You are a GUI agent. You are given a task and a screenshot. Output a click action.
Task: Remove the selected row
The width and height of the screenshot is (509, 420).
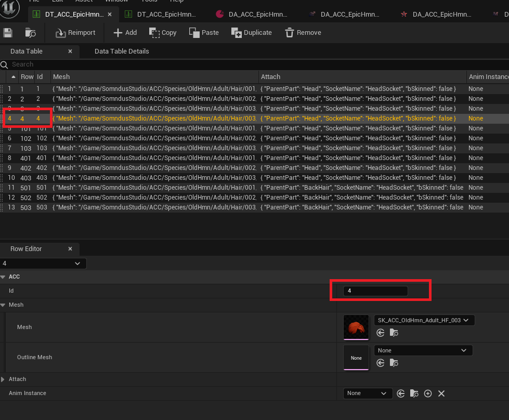click(x=303, y=32)
